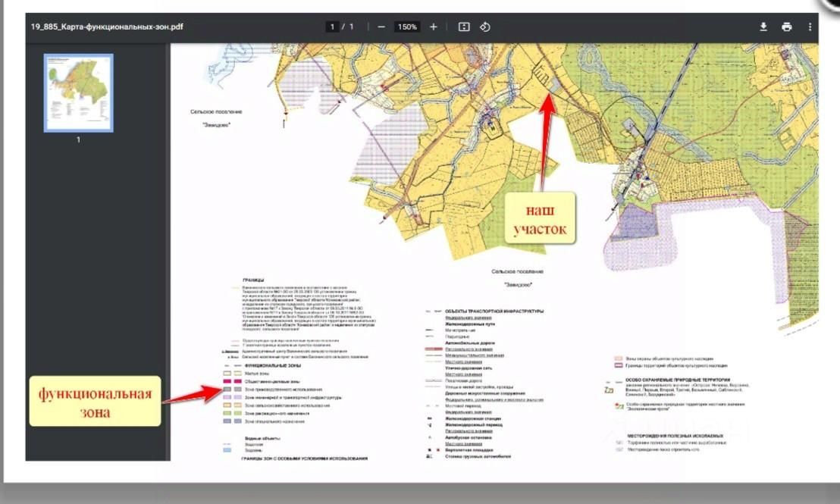Select "Зона инженерной и транспортной инфраструктуры" legend text
This screenshot has width=840, height=504.
(293, 397)
